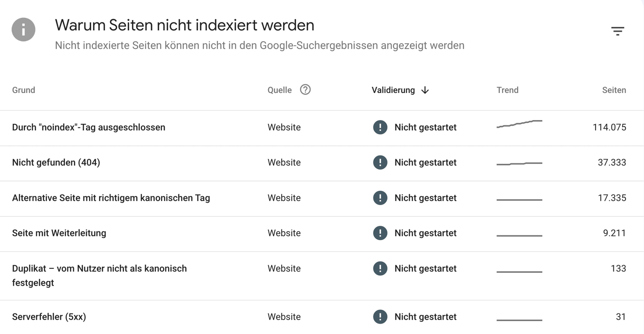This screenshot has height=334, width=644.
Task: Click the 404 row trend sparkline
Action: 519,163
